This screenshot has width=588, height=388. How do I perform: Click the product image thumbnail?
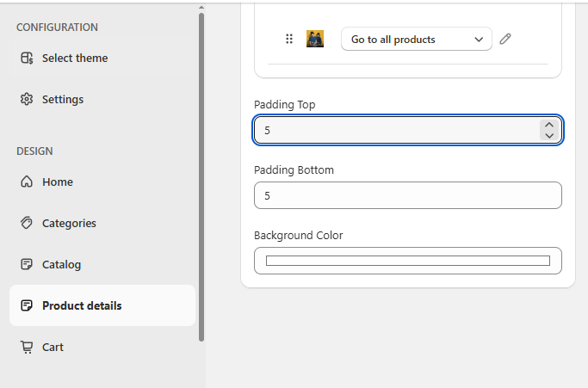coord(315,39)
